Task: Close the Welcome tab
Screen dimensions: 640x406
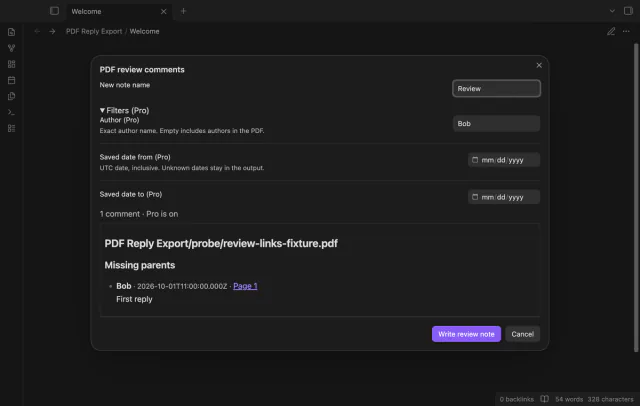Action: [x=163, y=11]
